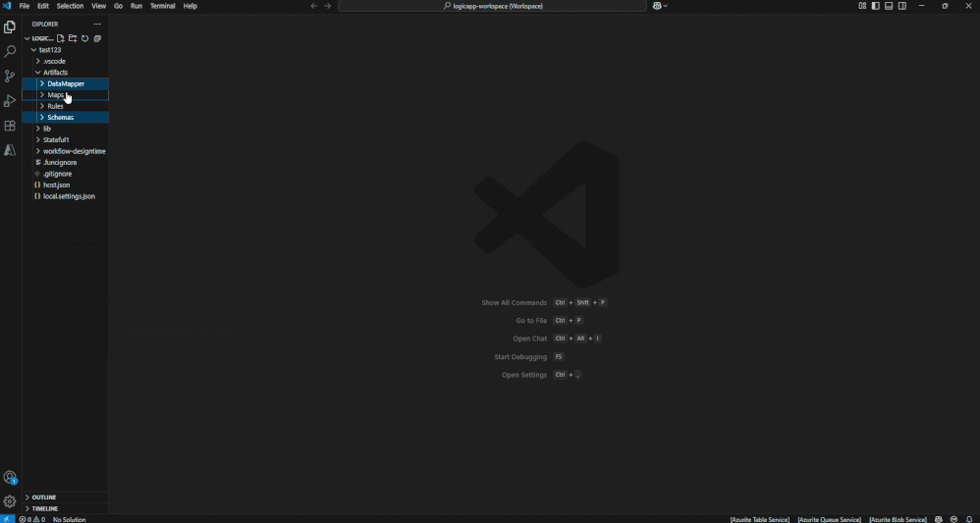This screenshot has height=523, width=980.
Task: Open the Run and Debug view
Action: tap(10, 101)
